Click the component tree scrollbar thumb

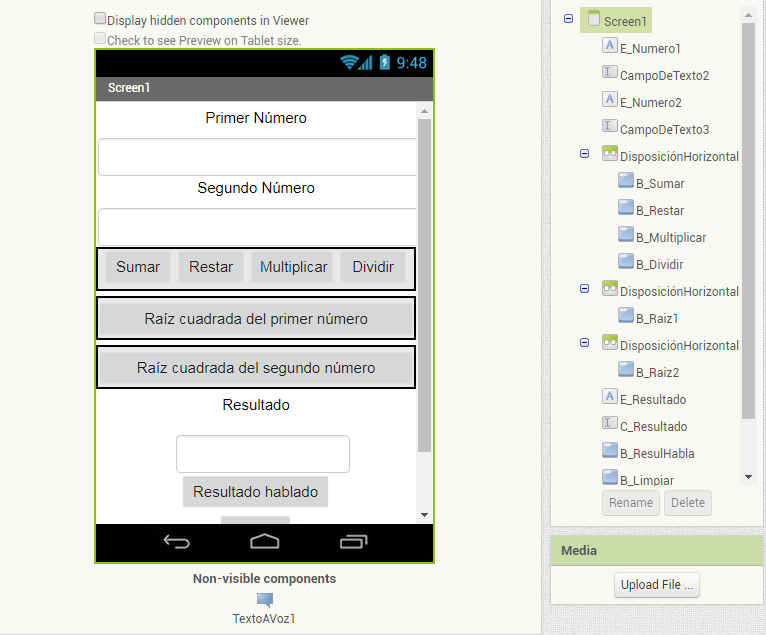coord(748,221)
